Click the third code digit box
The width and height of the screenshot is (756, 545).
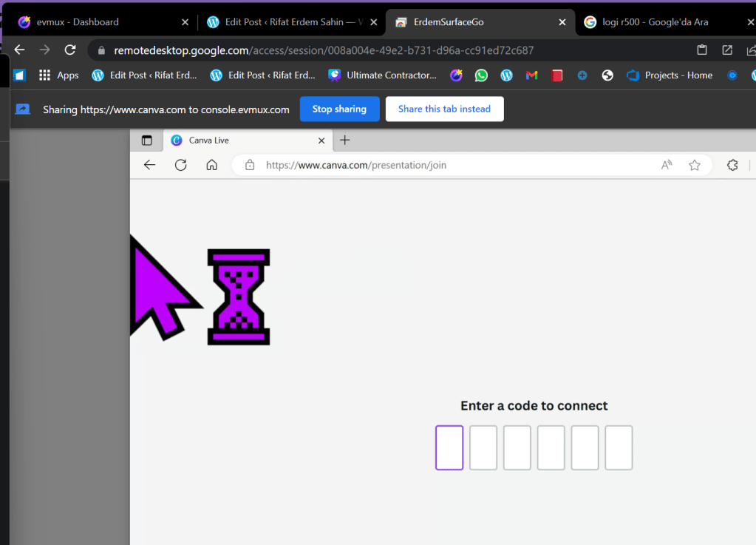(517, 447)
